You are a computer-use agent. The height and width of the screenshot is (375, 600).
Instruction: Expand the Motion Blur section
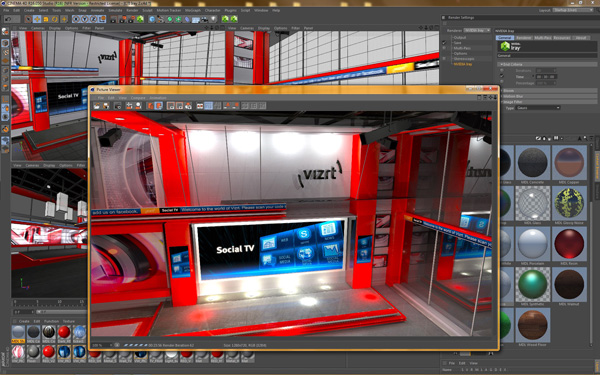click(x=549, y=96)
